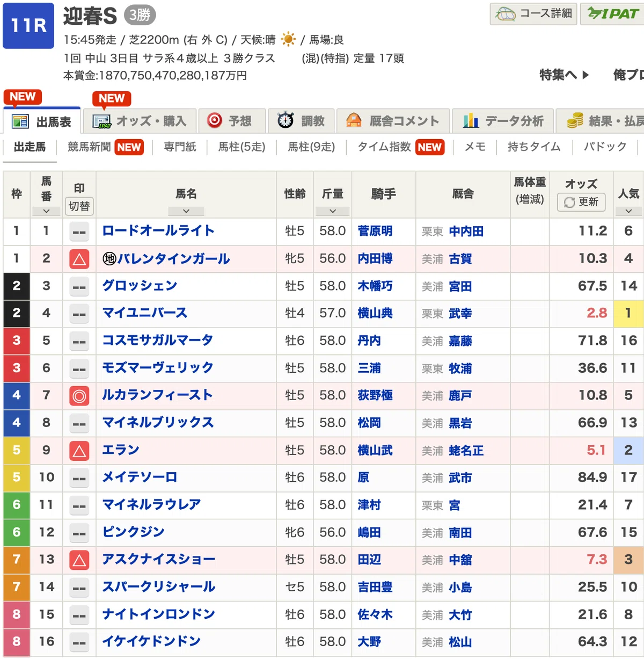Open trainer 鹿戸's page
644x659 pixels.
click(x=460, y=396)
